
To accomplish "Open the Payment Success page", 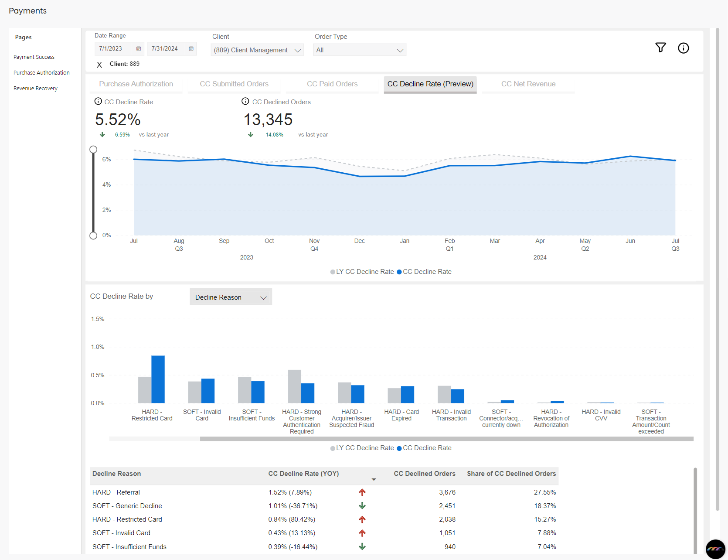I will [x=34, y=57].
